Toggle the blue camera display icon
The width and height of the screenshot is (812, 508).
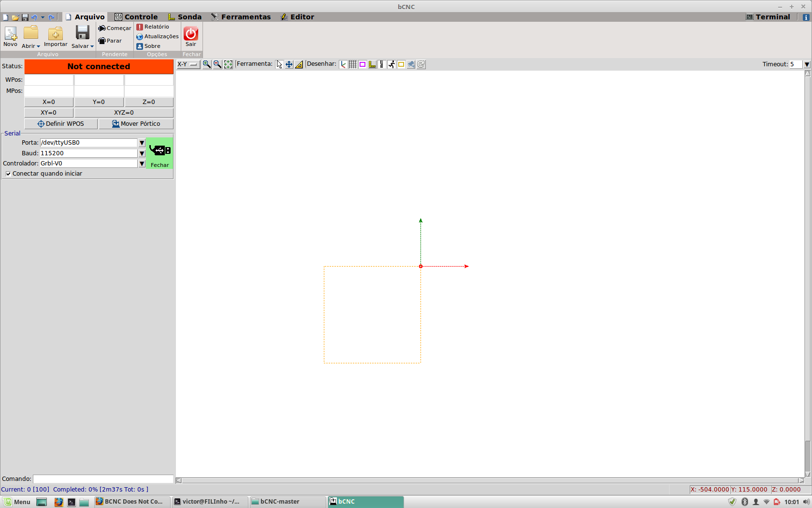tap(411, 64)
